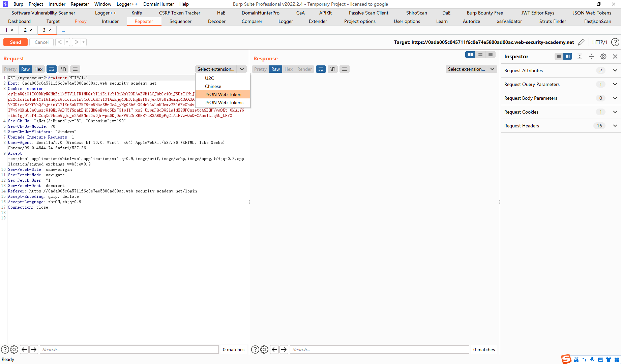Image resolution: width=621 pixels, height=364 pixels.
Task: Open history forward dropdown arrow
Action: pos(84,42)
